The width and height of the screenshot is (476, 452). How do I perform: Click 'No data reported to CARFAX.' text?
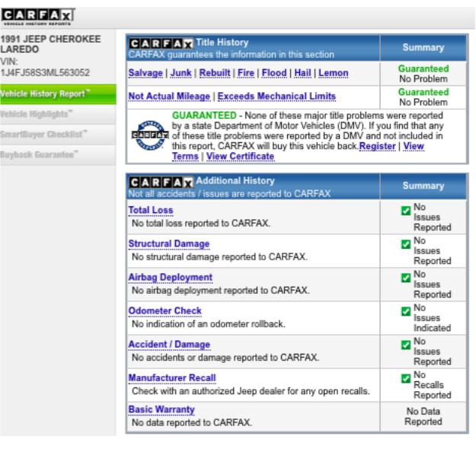(192, 423)
